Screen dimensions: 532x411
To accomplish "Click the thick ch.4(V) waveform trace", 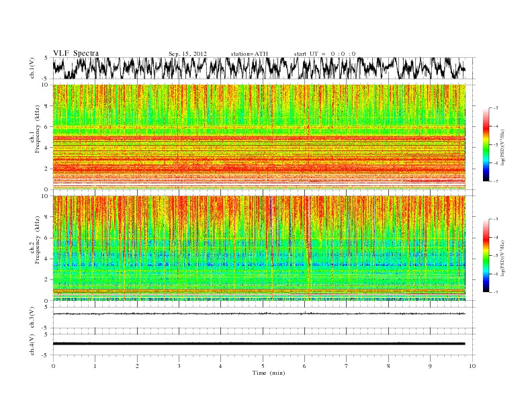I will pos(259,344).
